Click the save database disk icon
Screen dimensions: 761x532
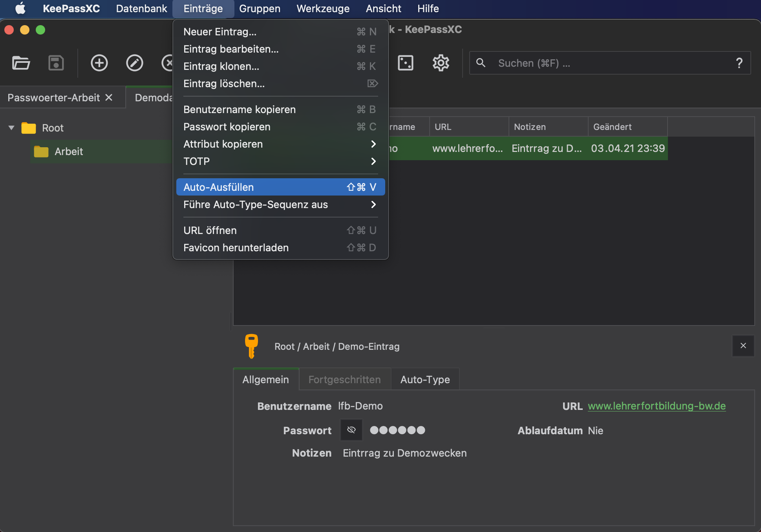[56, 63]
